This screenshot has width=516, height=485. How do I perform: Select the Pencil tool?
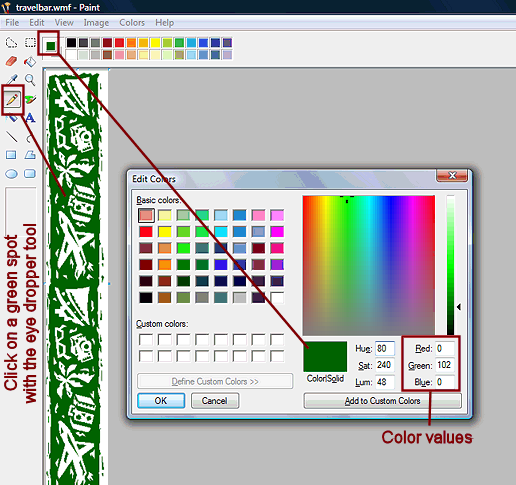click(12, 99)
